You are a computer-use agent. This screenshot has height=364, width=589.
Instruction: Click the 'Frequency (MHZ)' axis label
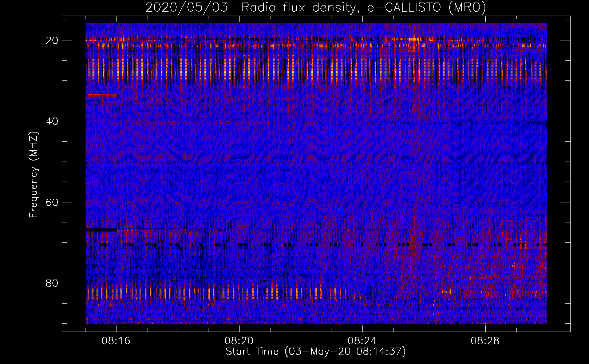pos(33,175)
